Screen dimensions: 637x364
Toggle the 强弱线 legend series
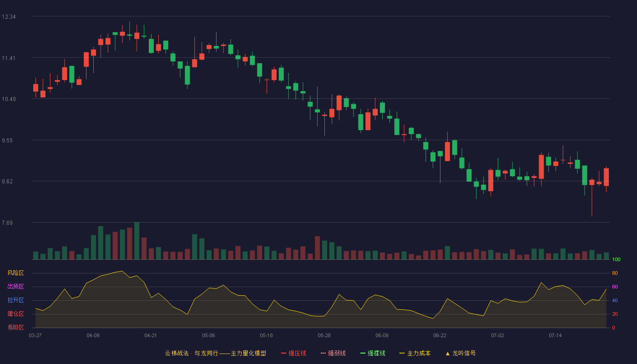click(x=333, y=353)
